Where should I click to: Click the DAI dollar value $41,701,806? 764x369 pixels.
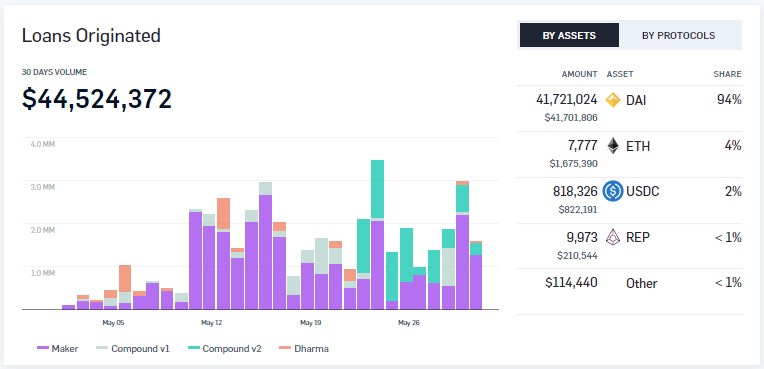point(571,117)
